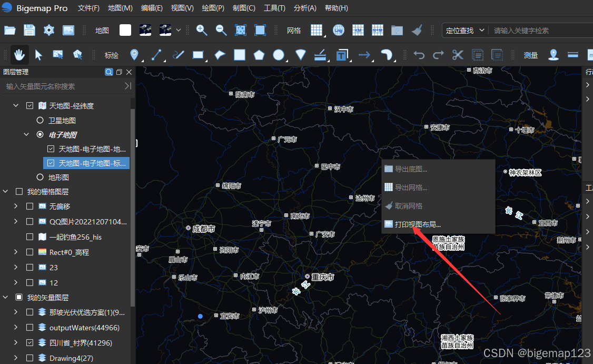This screenshot has height=364, width=593.
Task: Click the solid frame fullscreen icon
Action: coord(260,30)
